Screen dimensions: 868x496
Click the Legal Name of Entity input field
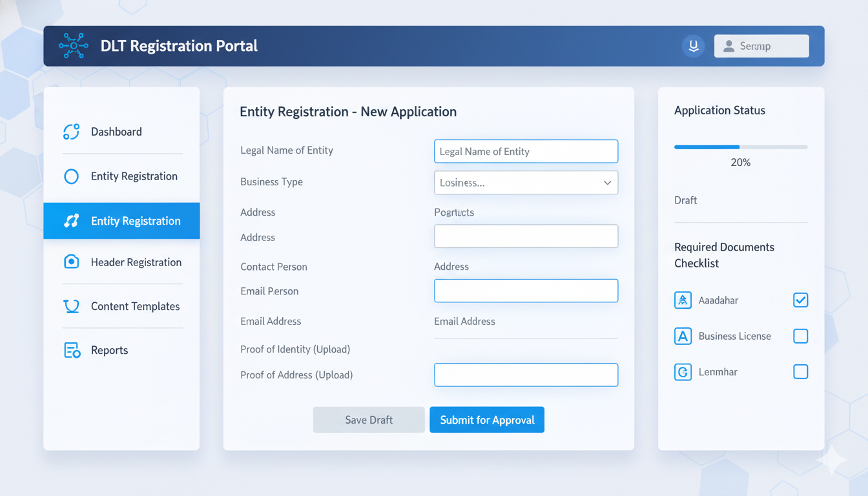tap(526, 151)
